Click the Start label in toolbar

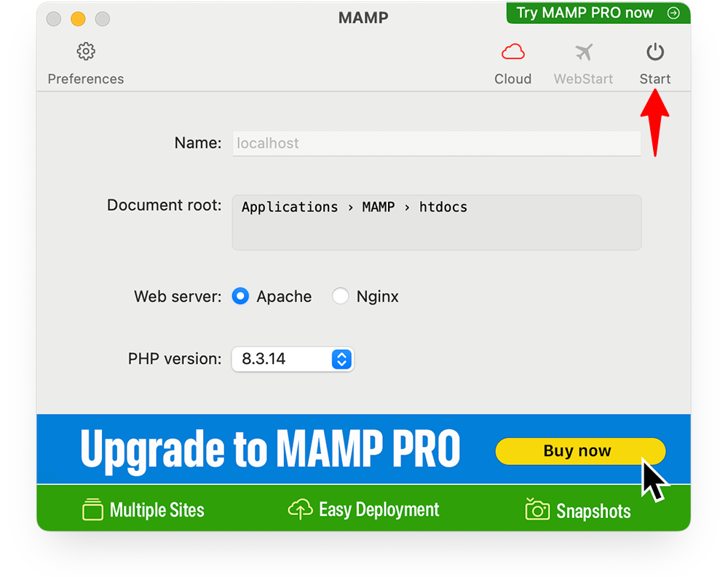pyautogui.click(x=655, y=79)
